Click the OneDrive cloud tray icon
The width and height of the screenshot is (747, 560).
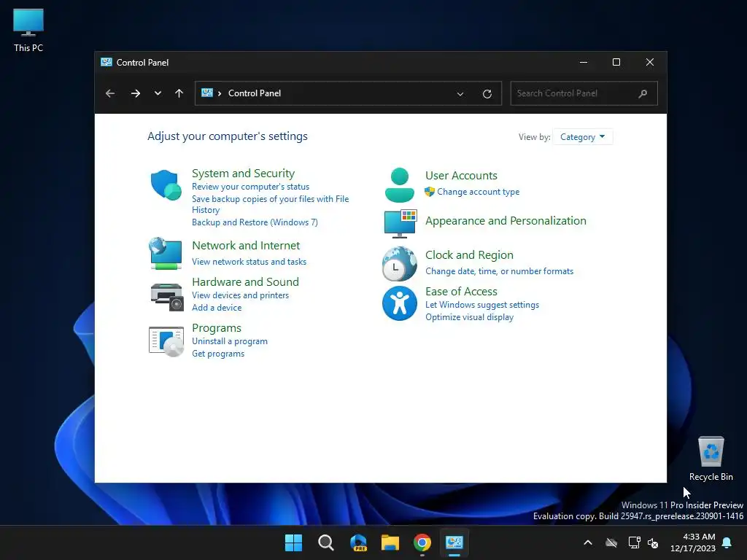click(x=611, y=542)
